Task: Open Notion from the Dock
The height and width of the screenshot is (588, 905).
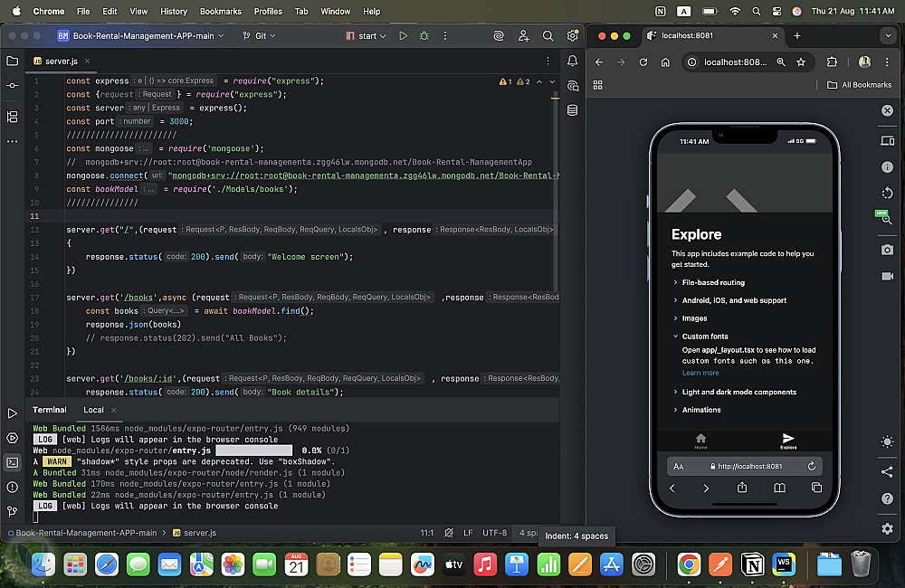Action: click(752, 564)
